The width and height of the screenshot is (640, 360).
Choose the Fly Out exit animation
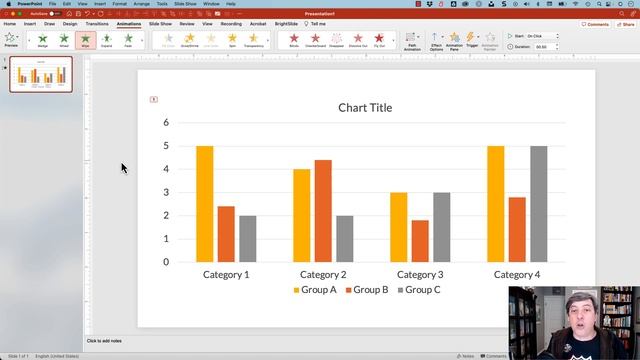click(x=379, y=40)
